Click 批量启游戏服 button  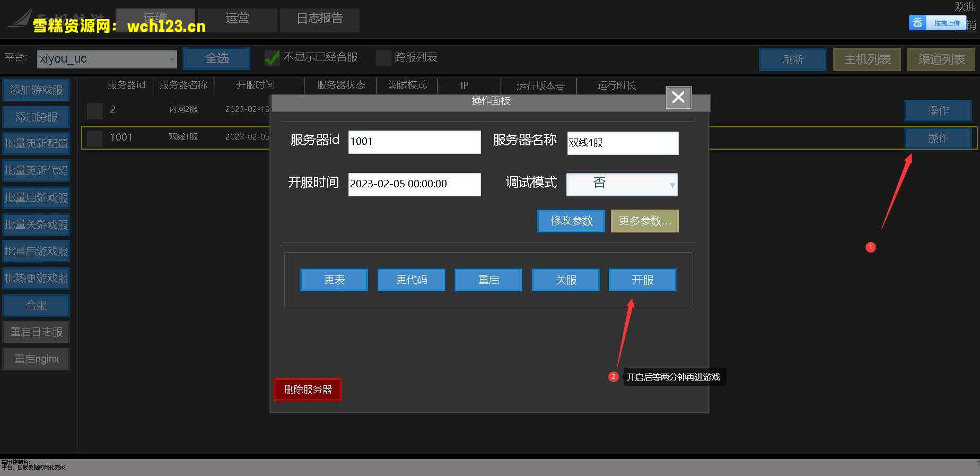(x=36, y=197)
